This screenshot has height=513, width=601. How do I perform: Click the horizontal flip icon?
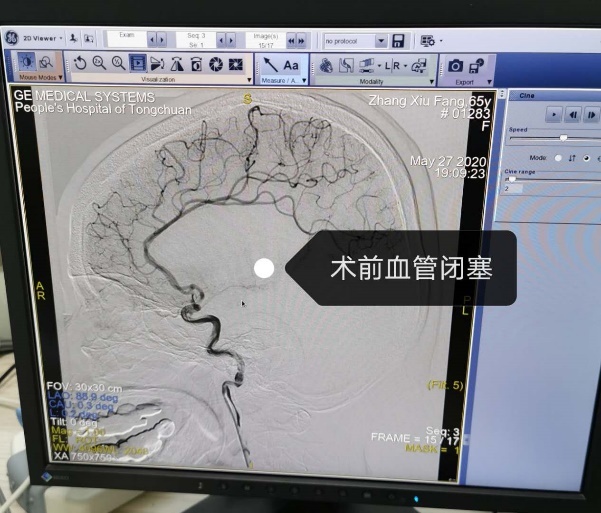click(x=157, y=64)
